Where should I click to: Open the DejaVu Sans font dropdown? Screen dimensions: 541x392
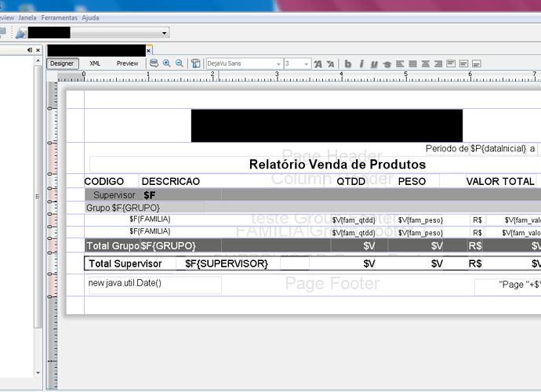point(278,64)
